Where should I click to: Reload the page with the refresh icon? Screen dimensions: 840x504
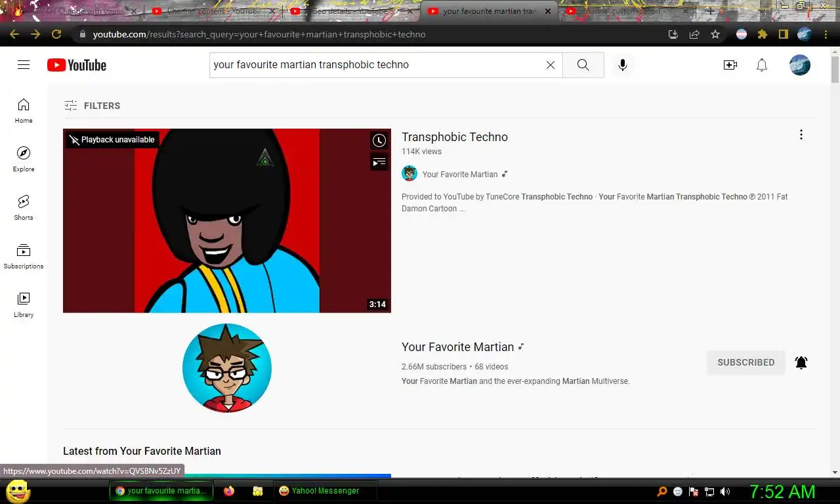[56, 34]
